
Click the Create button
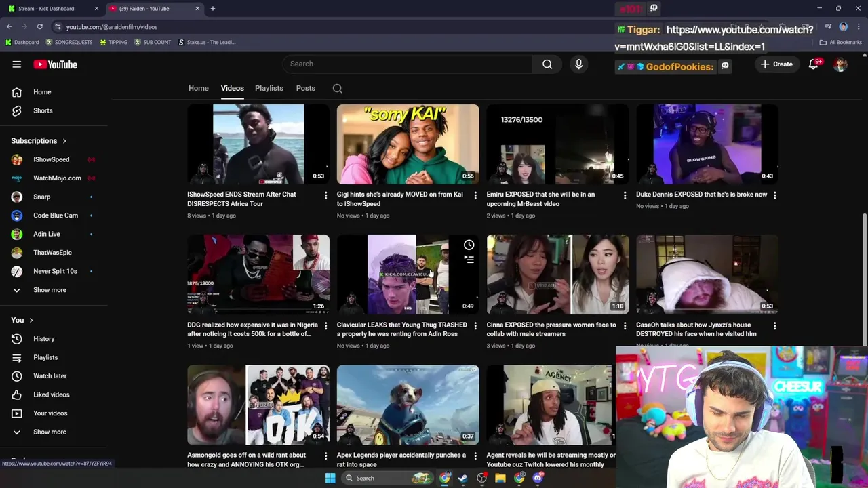click(x=776, y=64)
